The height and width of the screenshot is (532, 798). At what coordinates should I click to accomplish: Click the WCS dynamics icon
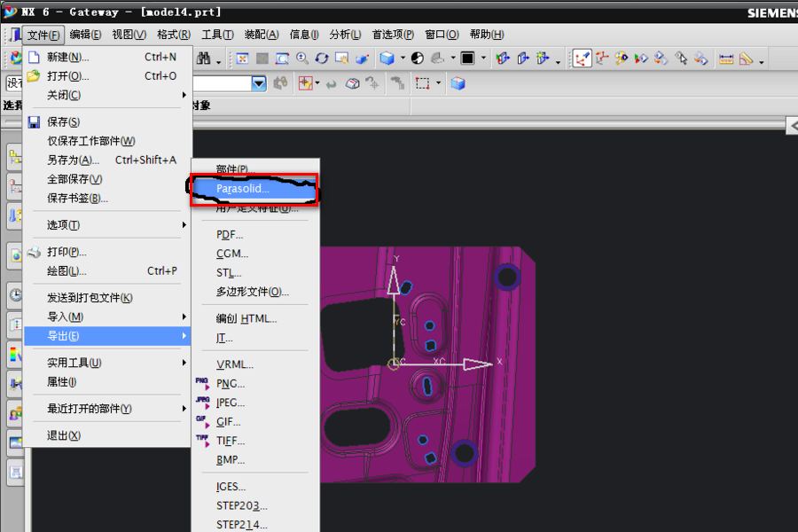(x=602, y=59)
